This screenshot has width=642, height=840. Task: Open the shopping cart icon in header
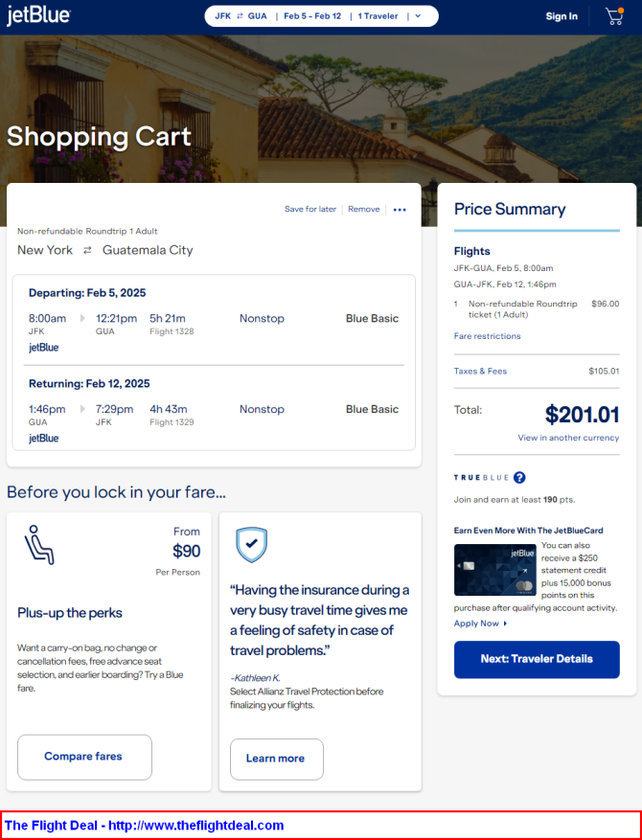coord(614,16)
